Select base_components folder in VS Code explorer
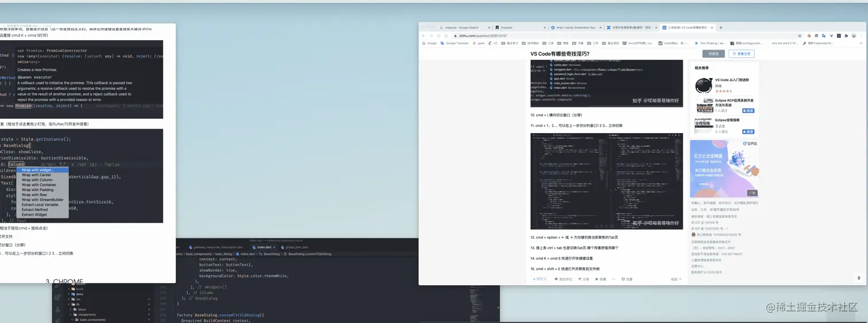Screen dimensions: 868x323 pyautogui.click(x=92, y=320)
